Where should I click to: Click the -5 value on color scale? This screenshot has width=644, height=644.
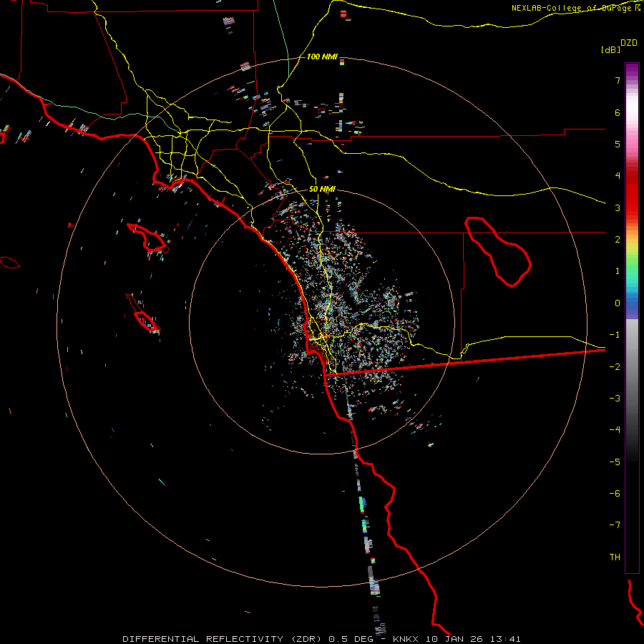pyautogui.click(x=615, y=462)
